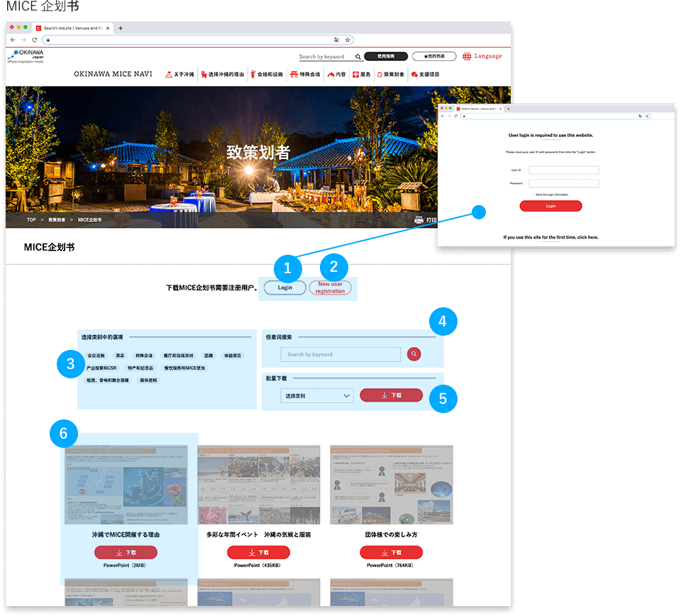681x616 pixels.
Task: Reload the page in the main browser
Action: pos(33,40)
